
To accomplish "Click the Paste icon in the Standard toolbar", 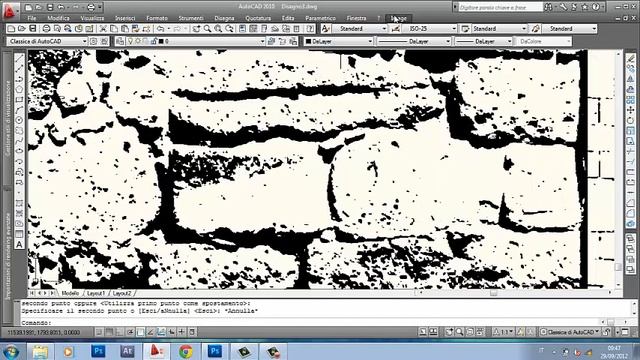I will click(x=124, y=29).
